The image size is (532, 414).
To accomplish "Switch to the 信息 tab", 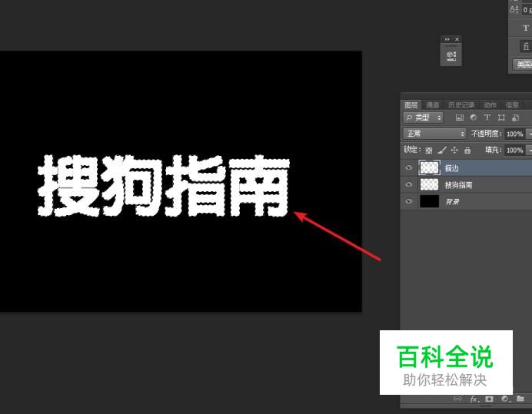I will (x=512, y=104).
